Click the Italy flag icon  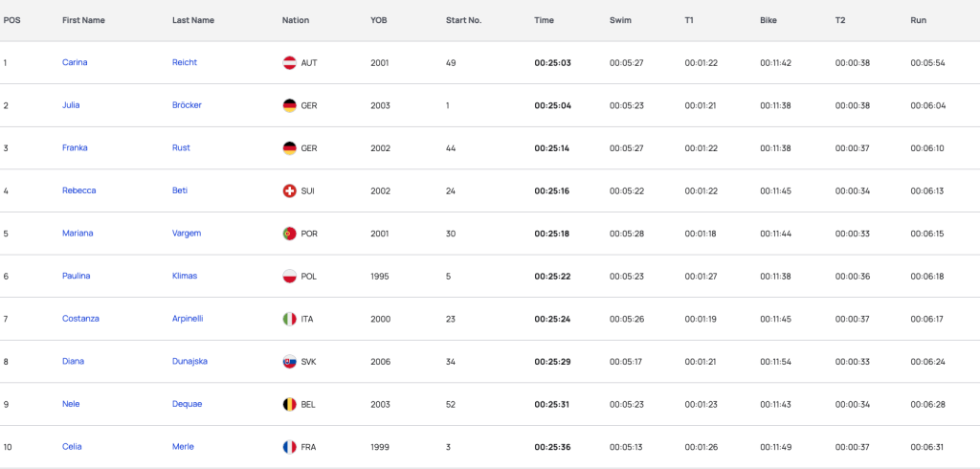289,319
